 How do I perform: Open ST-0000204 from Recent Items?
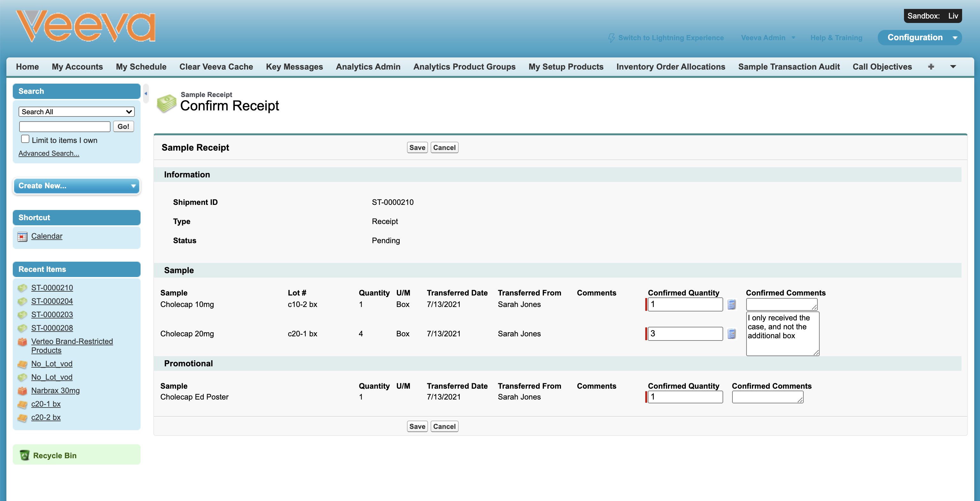(x=52, y=301)
